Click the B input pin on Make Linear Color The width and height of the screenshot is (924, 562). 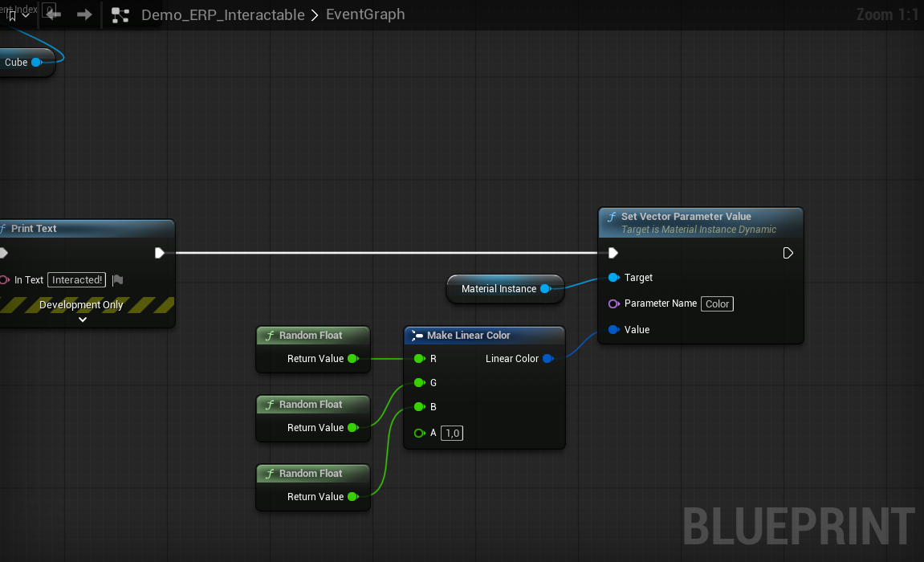pyautogui.click(x=420, y=407)
